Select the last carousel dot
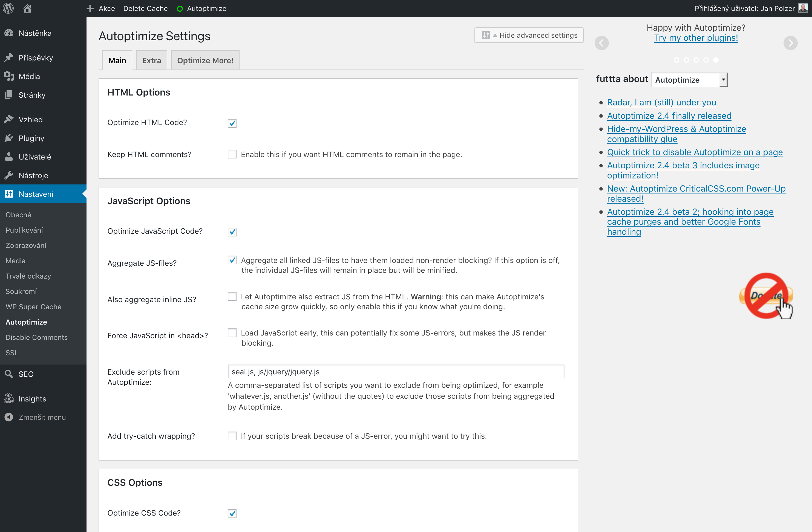Viewport: 812px width, 532px height. coord(716,60)
